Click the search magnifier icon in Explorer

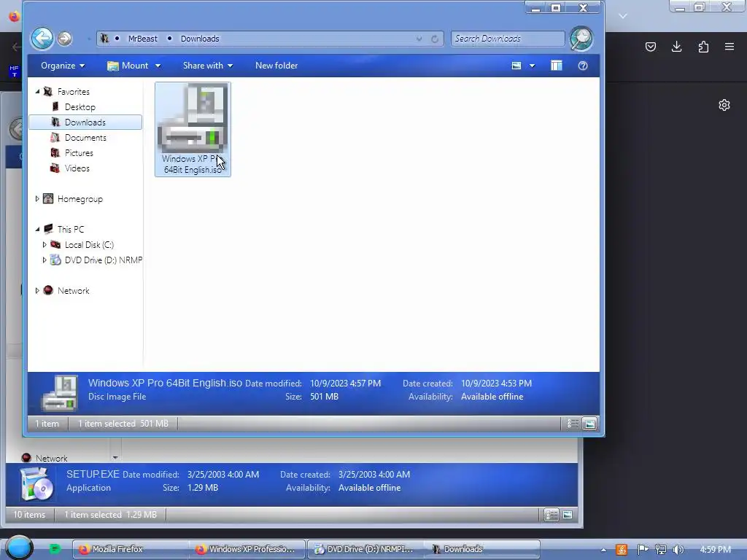coord(581,39)
